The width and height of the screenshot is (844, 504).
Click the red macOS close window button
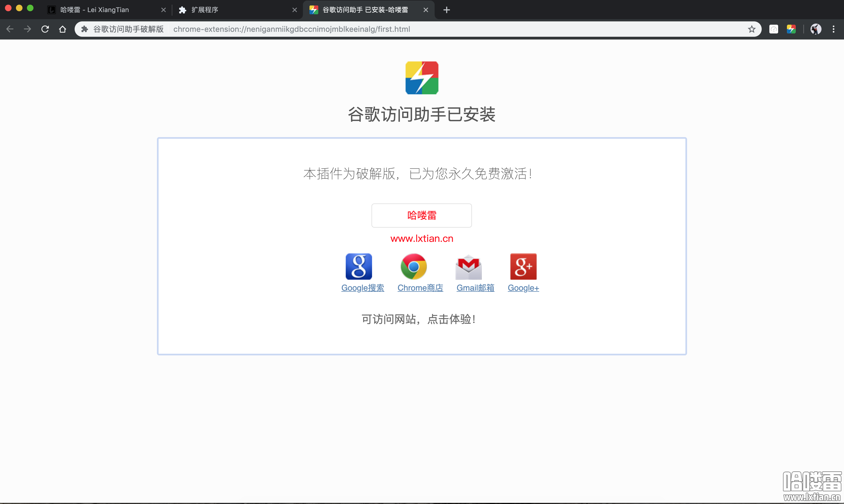pos(9,8)
